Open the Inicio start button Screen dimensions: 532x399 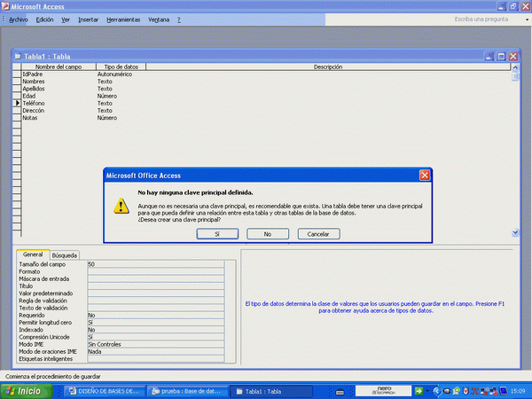27,391
